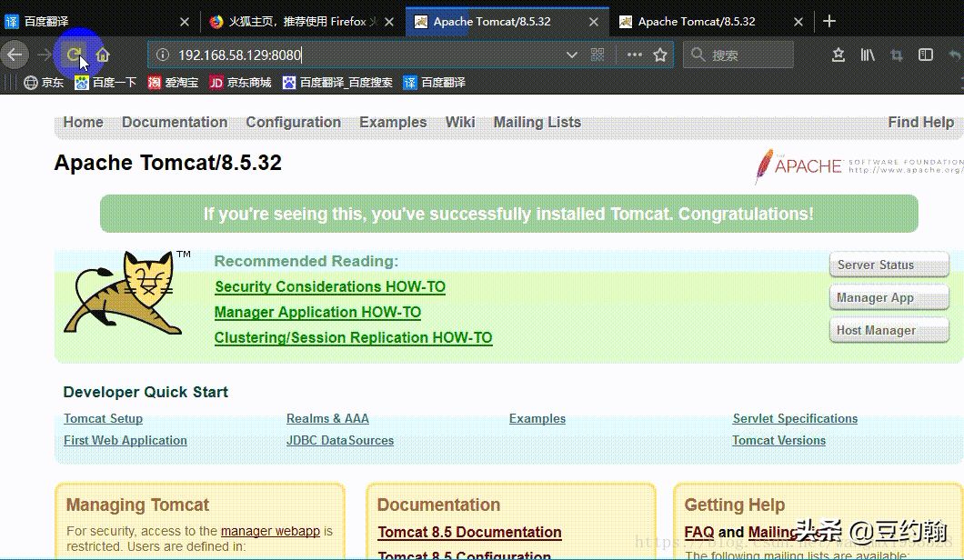This screenshot has width=964, height=560.
Task: Open Home in Tomcat navigation bar
Action: (x=83, y=123)
